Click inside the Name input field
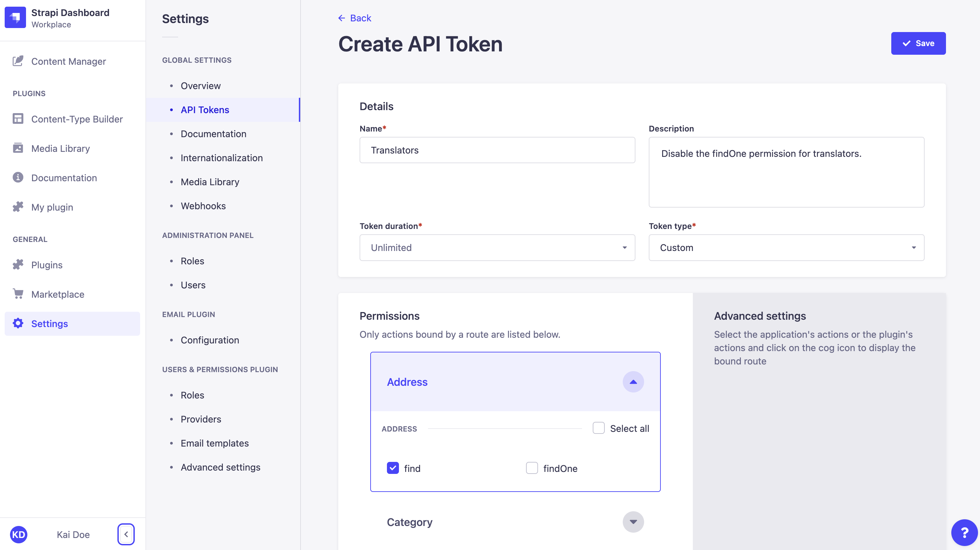 tap(496, 150)
